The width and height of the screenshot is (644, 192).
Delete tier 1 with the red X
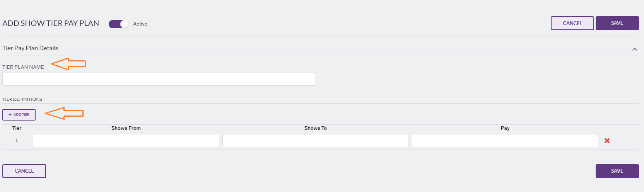(607, 141)
